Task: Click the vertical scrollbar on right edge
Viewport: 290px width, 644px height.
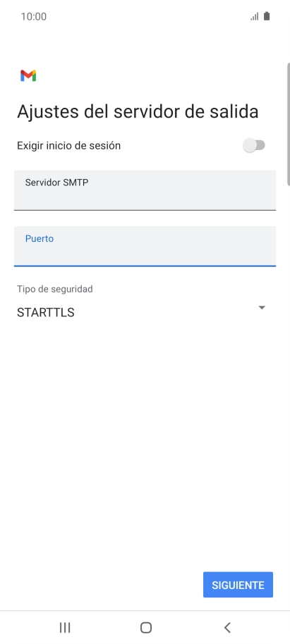Action: coord(288,124)
